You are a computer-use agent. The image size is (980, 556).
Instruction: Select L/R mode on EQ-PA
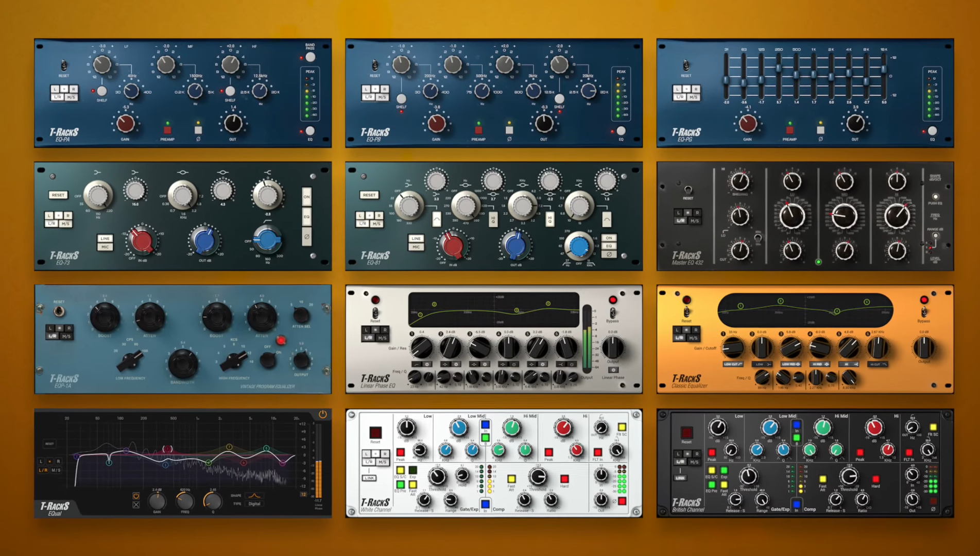tap(57, 97)
